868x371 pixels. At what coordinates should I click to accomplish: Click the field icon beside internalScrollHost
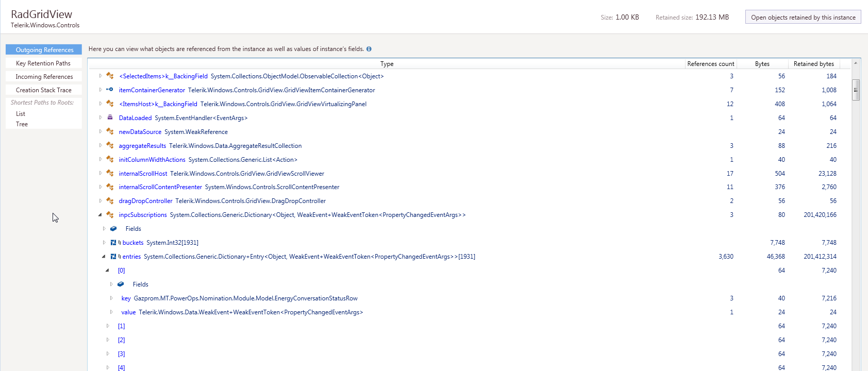[110, 173]
